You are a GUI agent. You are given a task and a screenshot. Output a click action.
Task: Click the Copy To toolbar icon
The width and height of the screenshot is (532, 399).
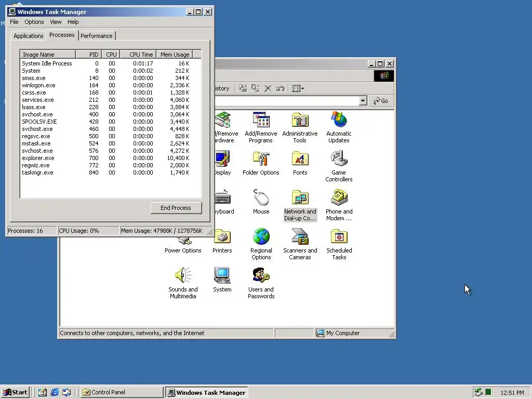(256, 88)
